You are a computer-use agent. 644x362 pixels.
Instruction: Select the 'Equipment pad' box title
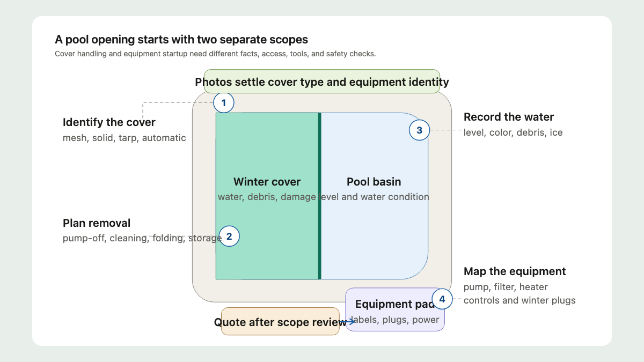(395, 304)
